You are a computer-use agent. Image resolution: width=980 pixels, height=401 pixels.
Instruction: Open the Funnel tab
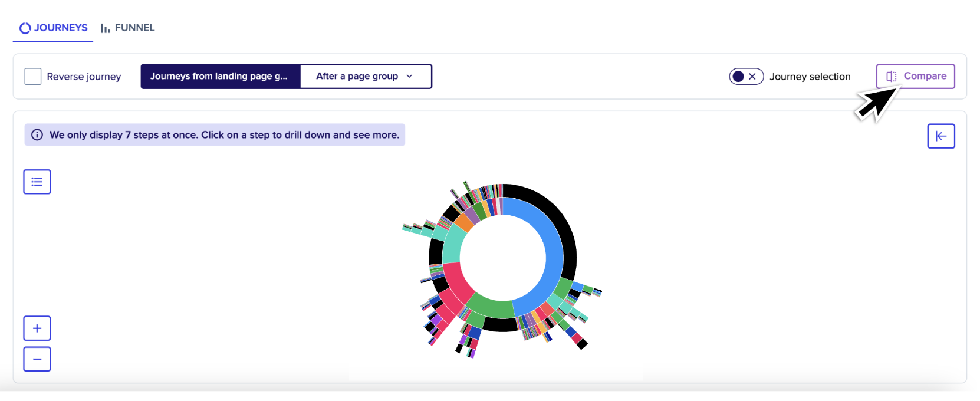(127, 28)
